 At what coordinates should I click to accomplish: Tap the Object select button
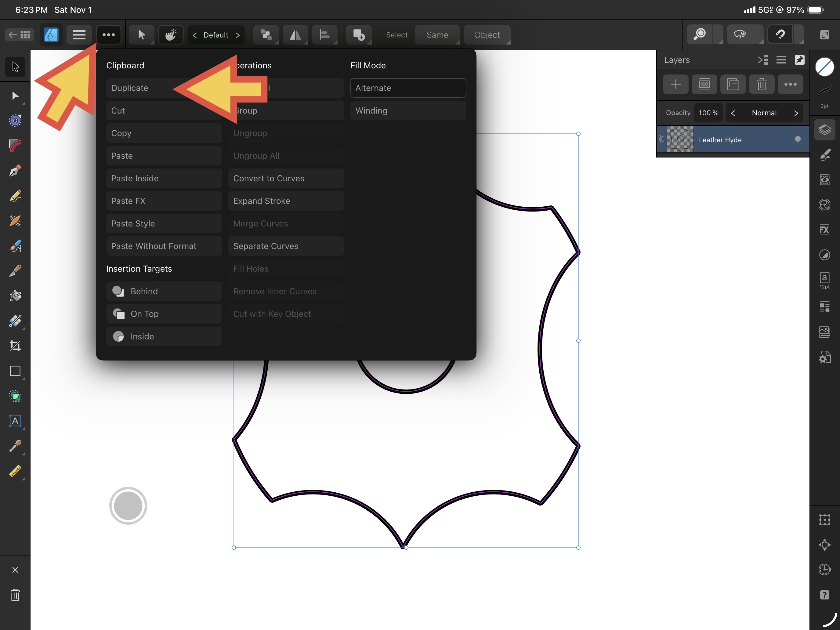(x=487, y=35)
